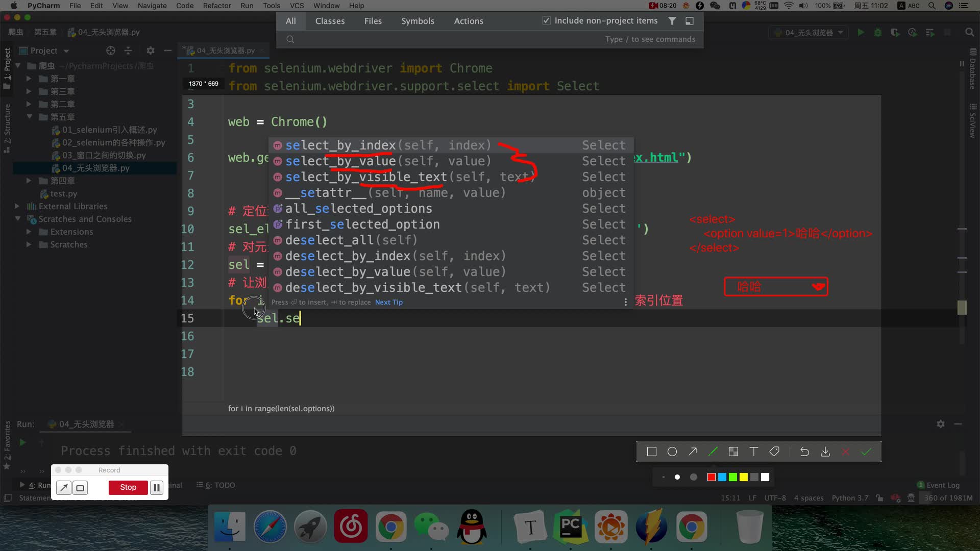This screenshot has width=980, height=551.
Task: Undo the last annotation stroke
Action: (x=804, y=452)
